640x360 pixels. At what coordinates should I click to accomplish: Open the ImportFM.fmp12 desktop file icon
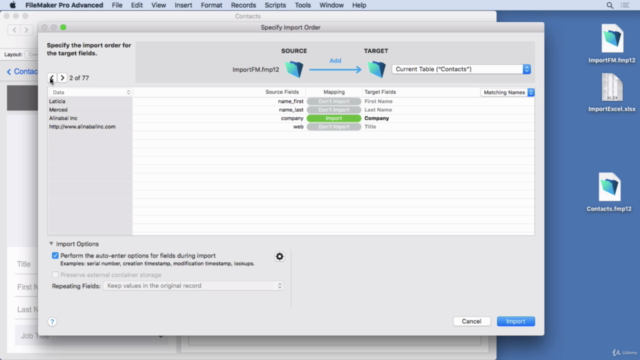click(612, 38)
